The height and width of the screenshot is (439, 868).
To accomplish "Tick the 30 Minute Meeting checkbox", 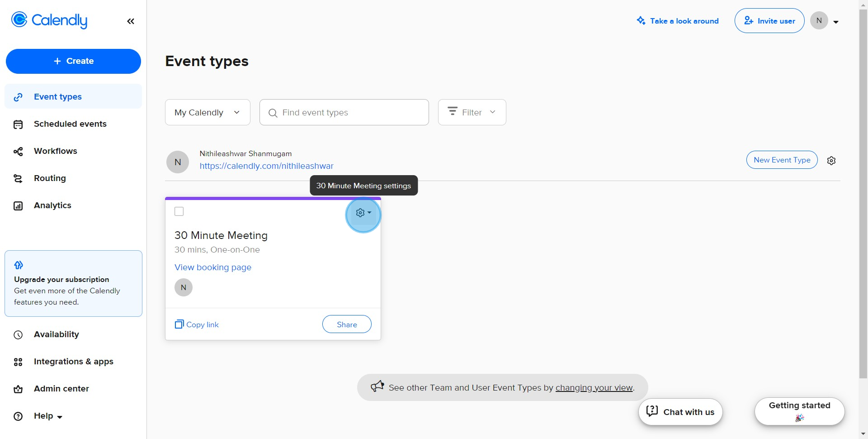I will tap(179, 211).
